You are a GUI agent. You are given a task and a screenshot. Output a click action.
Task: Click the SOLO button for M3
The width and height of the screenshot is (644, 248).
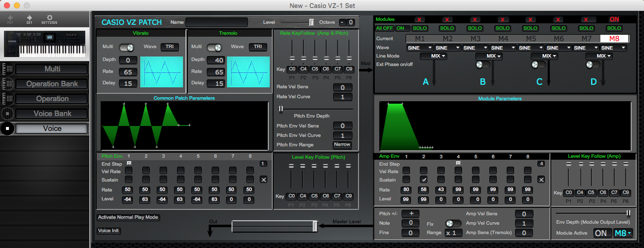[475, 28]
